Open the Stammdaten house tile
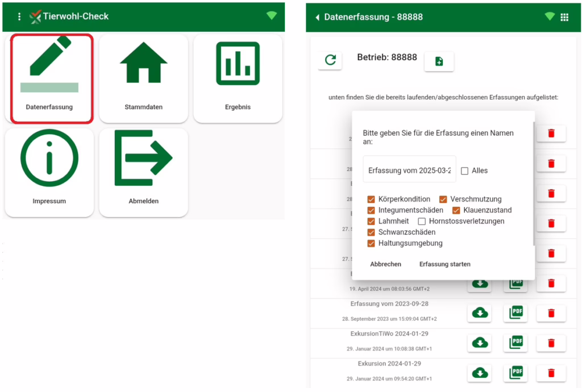 click(143, 78)
